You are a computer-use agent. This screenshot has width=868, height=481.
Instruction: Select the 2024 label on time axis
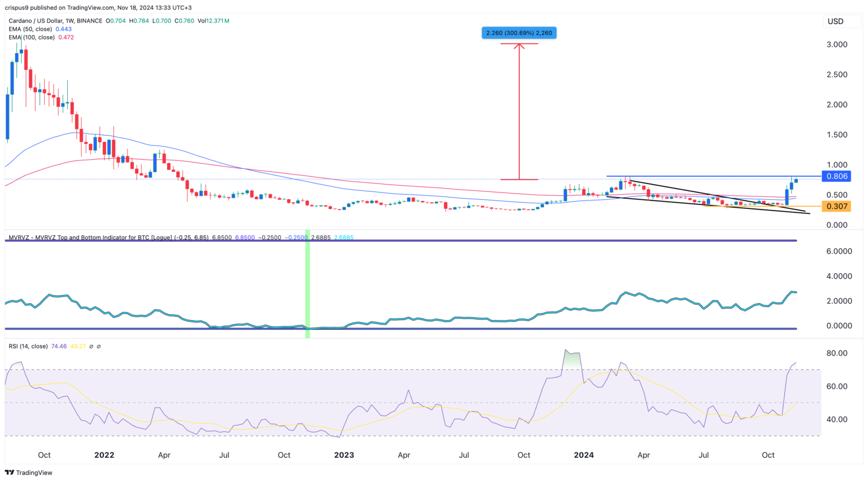tap(583, 455)
